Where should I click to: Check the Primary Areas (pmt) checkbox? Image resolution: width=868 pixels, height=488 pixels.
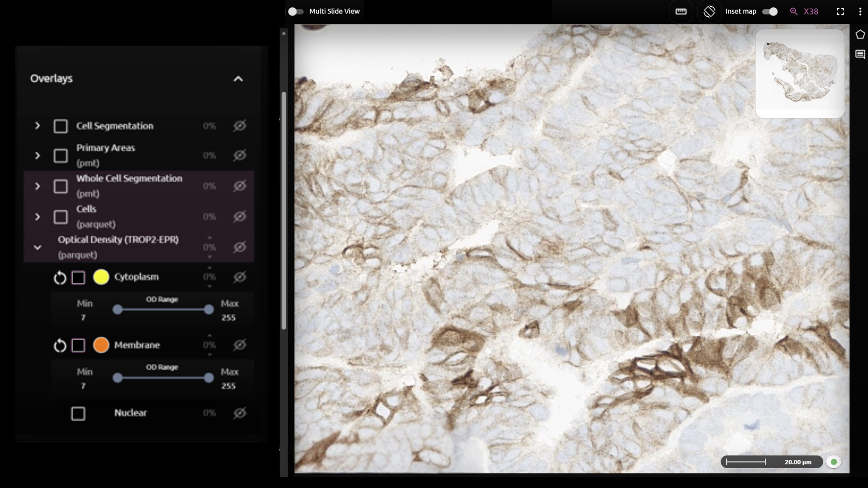pos(61,155)
